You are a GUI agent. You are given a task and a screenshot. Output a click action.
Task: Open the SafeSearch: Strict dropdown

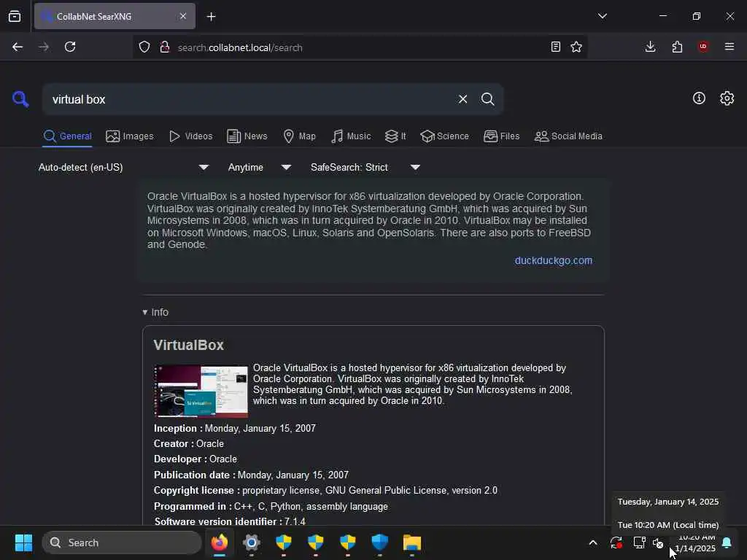[x=365, y=167]
